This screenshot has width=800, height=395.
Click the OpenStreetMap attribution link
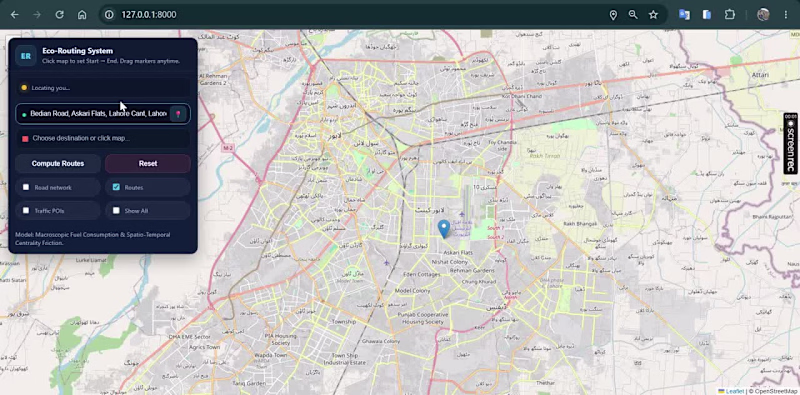775,391
